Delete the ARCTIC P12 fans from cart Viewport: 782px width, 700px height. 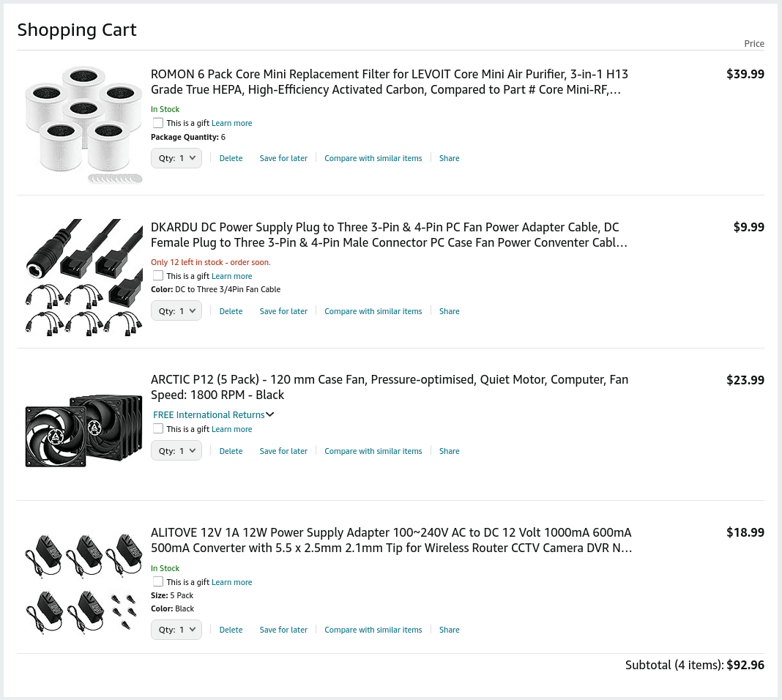[x=231, y=451]
